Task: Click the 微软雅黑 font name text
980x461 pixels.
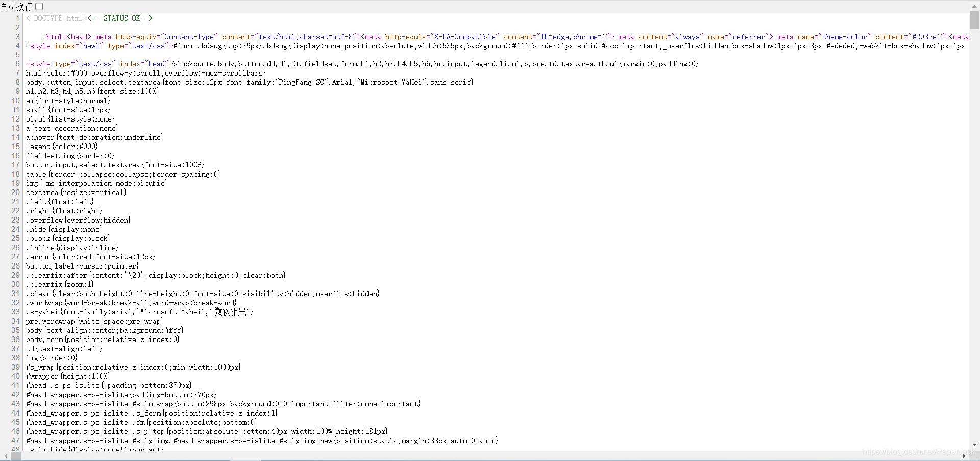Action: (x=230, y=312)
